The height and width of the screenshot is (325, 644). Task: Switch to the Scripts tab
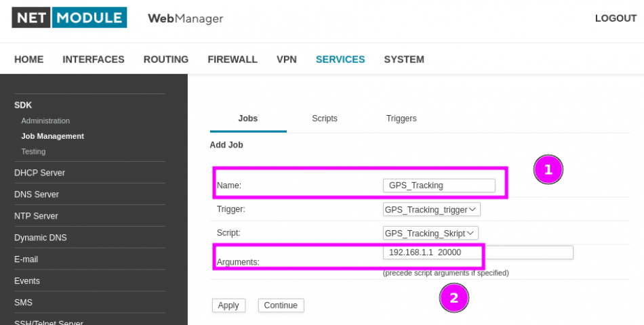point(325,118)
